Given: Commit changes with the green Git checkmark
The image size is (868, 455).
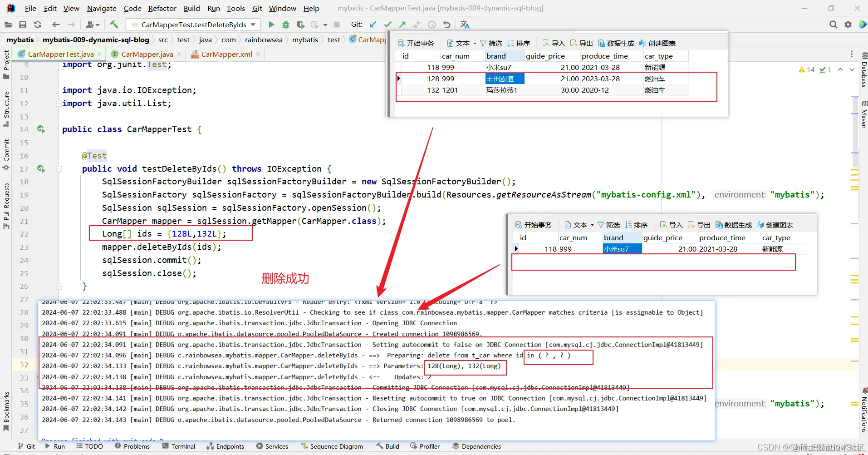Looking at the screenshot, I should [x=387, y=25].
